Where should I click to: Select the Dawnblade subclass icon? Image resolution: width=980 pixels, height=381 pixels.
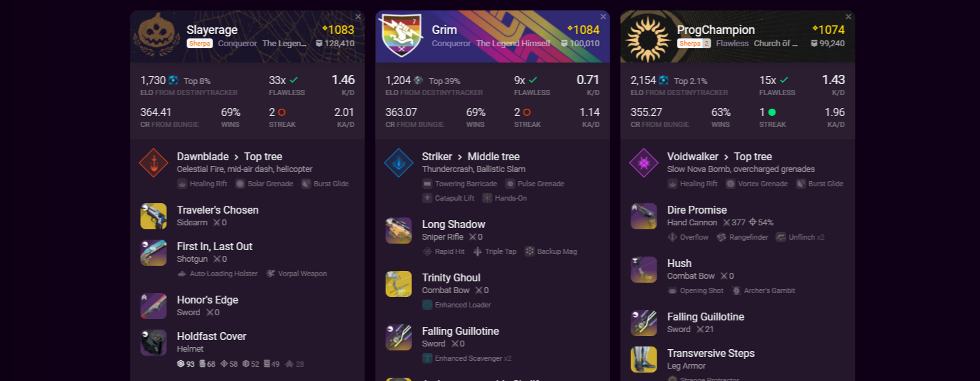153,163
